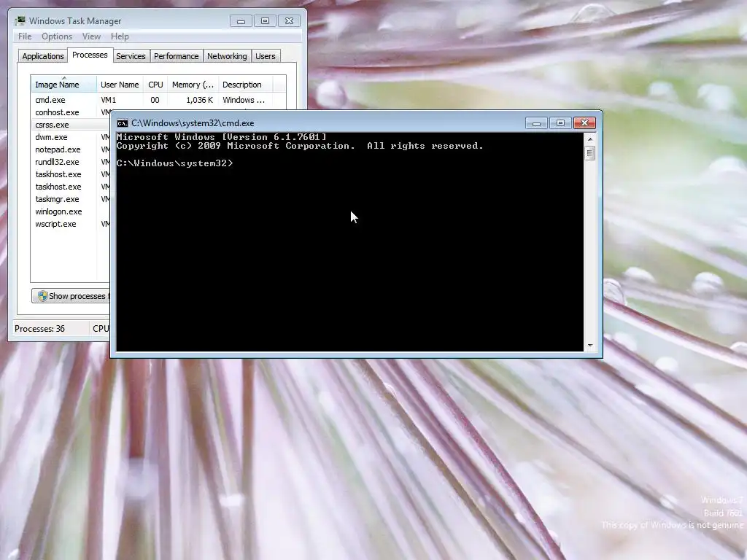
Task: Select the Processes tab
Action: pyautogui.click(x=90, y=55)
